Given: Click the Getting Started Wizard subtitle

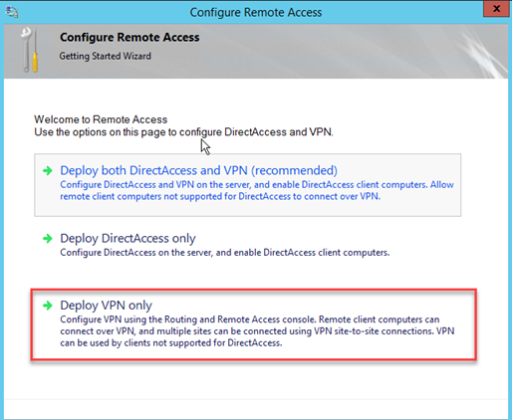Looking at the screenshot, I should (x=105, y=56).
